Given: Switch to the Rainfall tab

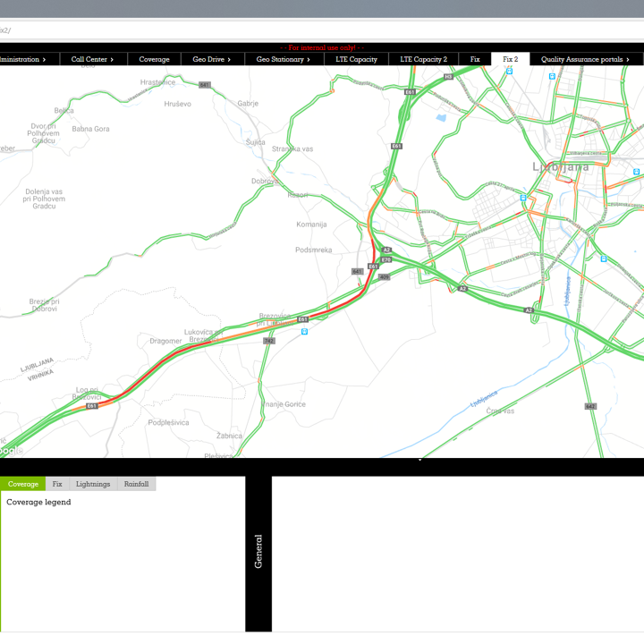Looking at the screenshot, I should 136,484.
